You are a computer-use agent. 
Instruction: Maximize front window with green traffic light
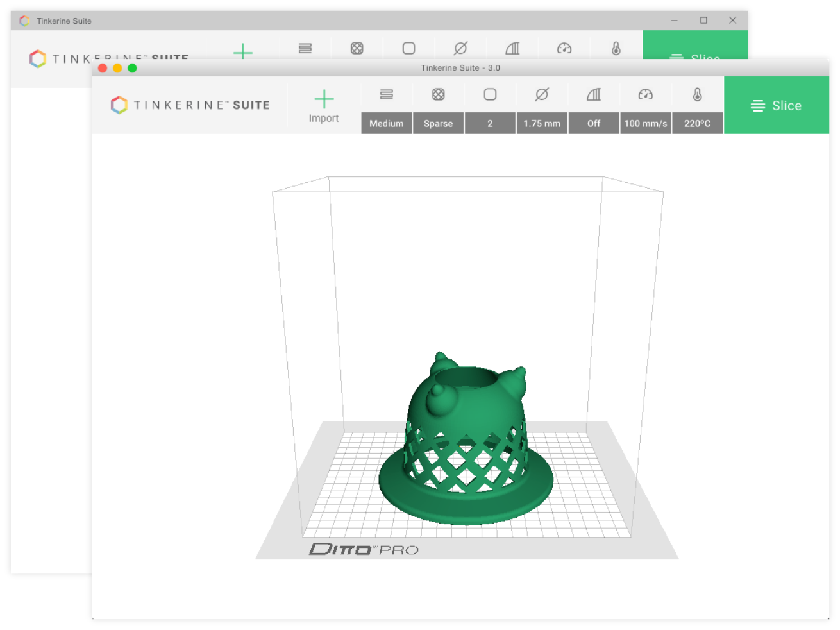[132, 68]
